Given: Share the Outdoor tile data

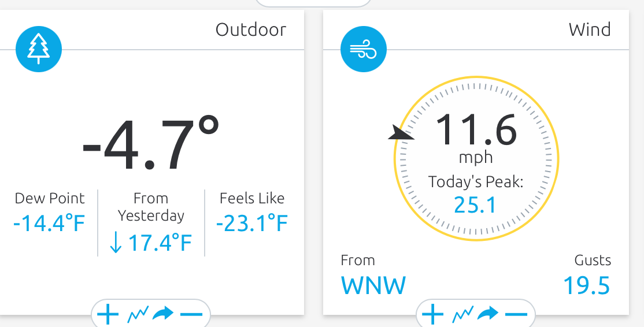Looking at the screenshot, I should click(x=163, y=314).
